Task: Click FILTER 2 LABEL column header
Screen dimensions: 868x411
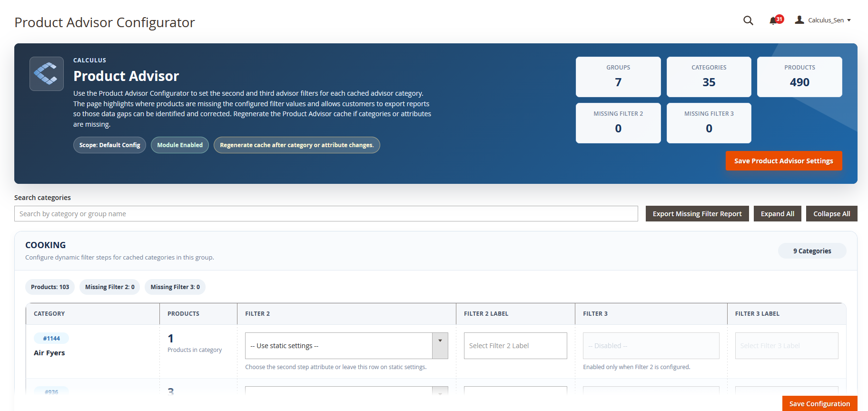Action: 486,314
